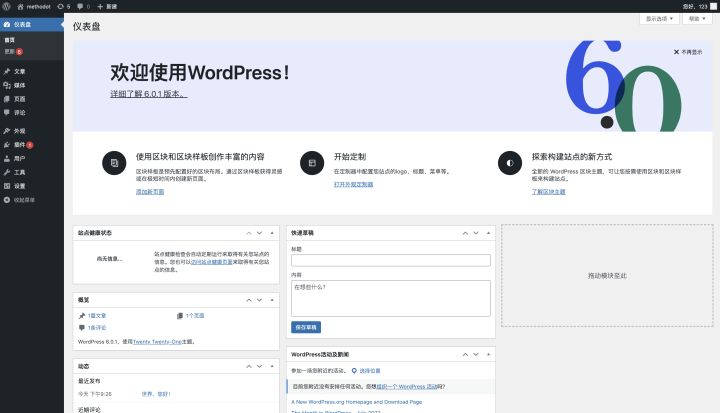Collapse the WordPress活动及新闻 panel triangle

[x=488, y=355]
